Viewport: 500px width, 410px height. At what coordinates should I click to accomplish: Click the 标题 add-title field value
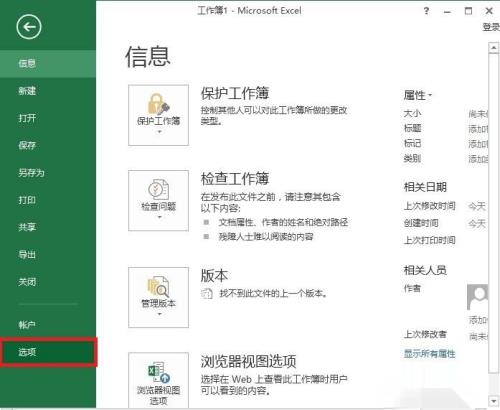[x=478, y=129]
